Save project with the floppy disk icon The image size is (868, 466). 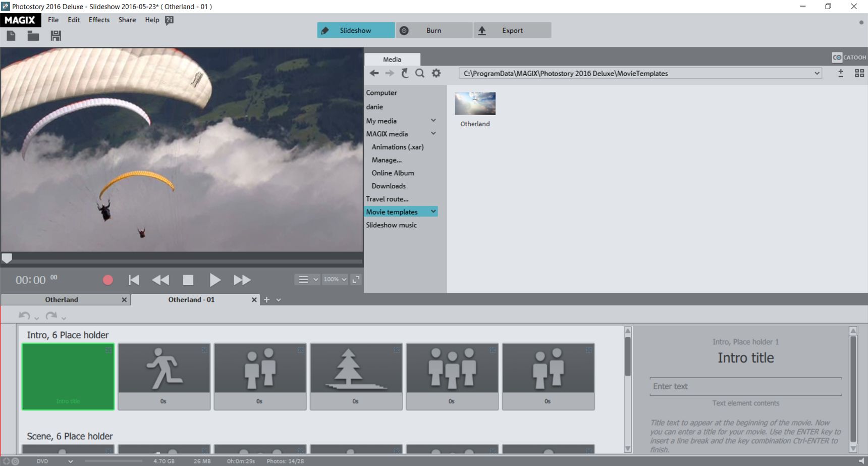[x=56, y=36]
